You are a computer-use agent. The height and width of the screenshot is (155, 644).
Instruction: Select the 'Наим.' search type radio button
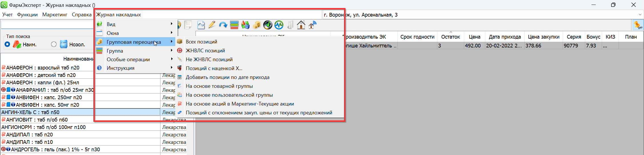pos(7,44)
